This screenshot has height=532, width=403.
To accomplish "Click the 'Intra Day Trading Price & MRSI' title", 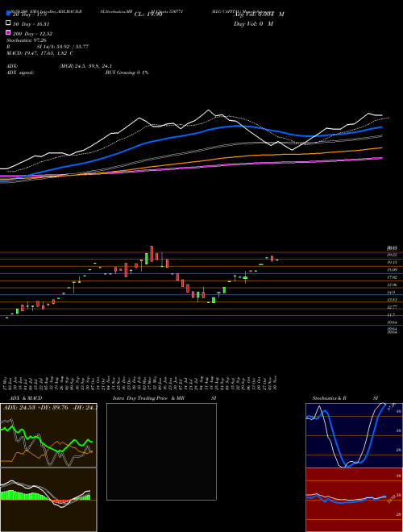I will 164,398.
